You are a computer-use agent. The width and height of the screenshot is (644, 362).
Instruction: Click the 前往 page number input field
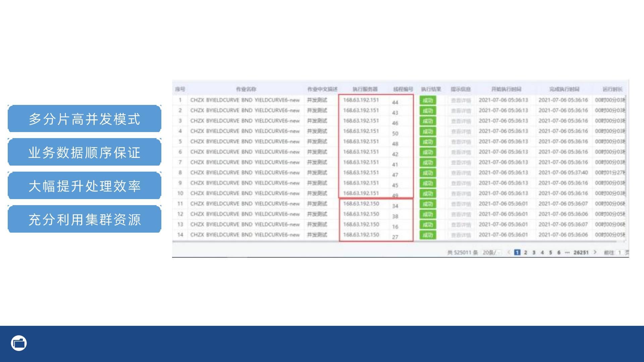click(620, 252)
